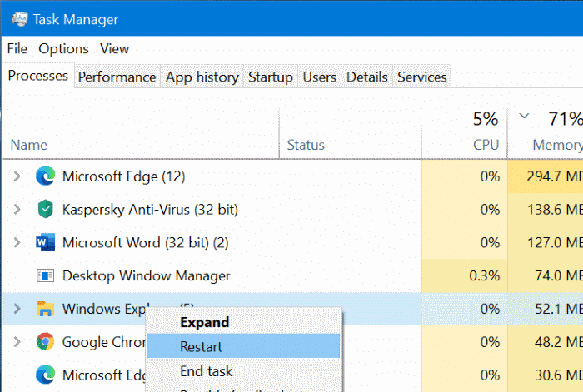583x392 pixels.
Task: Select the Microsoft Word (32 bit) (2) name
Action: pyautogui.click(x=146, y=243)
